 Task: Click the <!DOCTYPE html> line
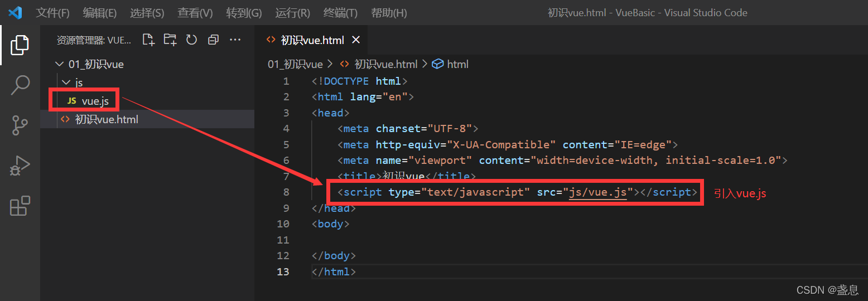(x=360, y=81)
